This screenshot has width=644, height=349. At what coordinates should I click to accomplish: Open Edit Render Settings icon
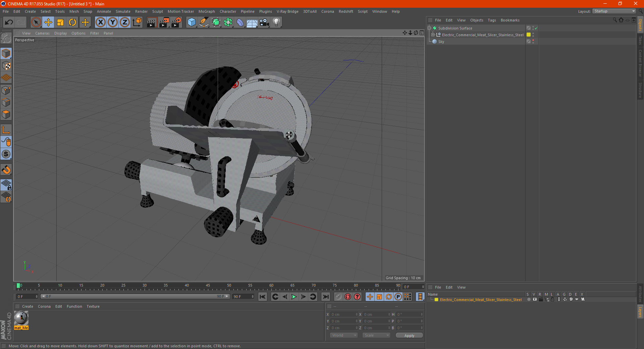pos(176,22)
